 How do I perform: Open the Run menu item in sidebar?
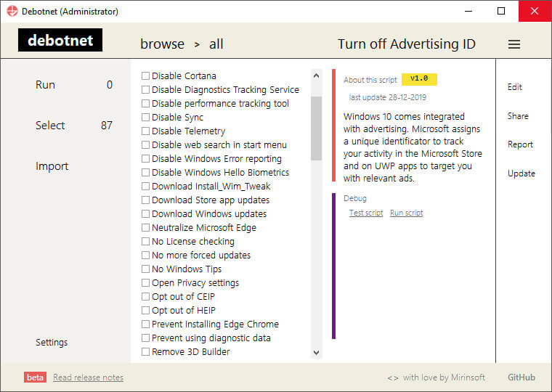(46, 85)
